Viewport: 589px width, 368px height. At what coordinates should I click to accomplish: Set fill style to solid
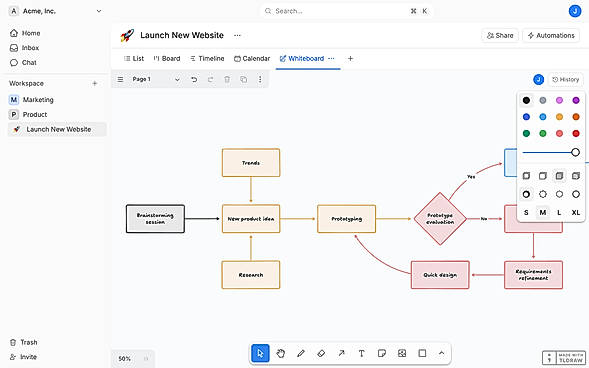(x=559, y=175)
